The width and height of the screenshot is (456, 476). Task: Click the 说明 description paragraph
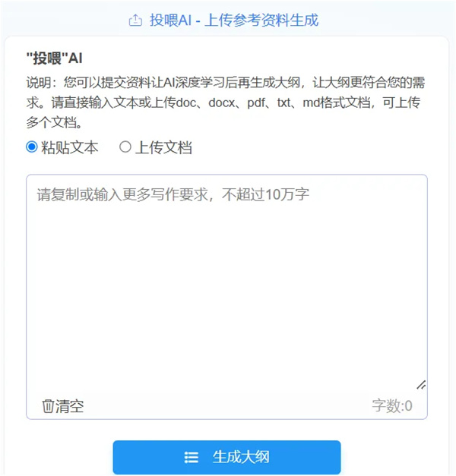225,102
